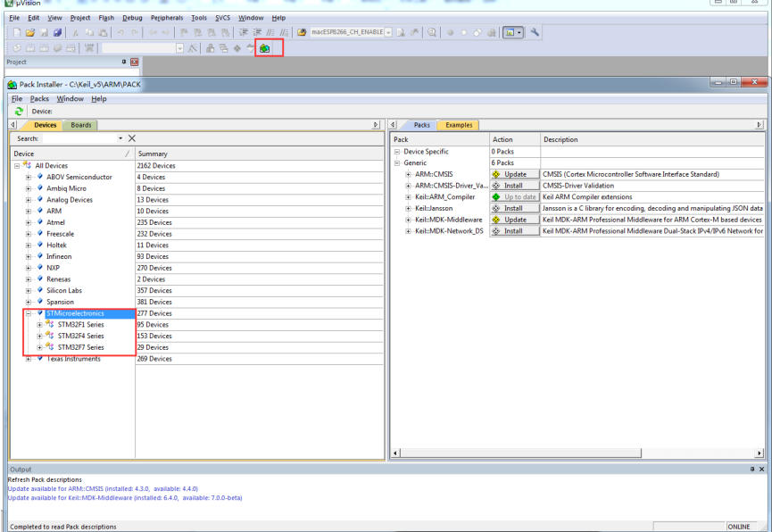Launch Pack Installer icon in µVision toolbar
The width and height of the screenshot is (772, 532).
pyautogui.click(x=265, y=48)
